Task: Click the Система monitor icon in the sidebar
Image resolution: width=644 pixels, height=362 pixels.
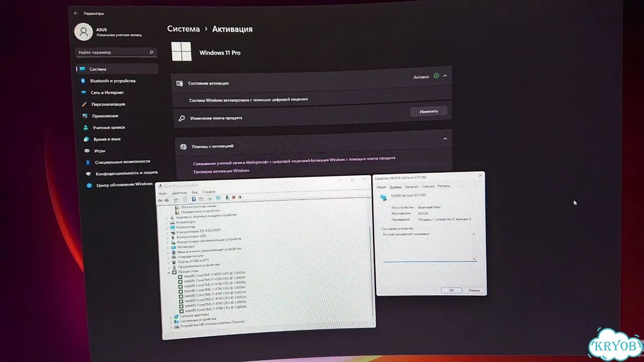Action: 83,69
